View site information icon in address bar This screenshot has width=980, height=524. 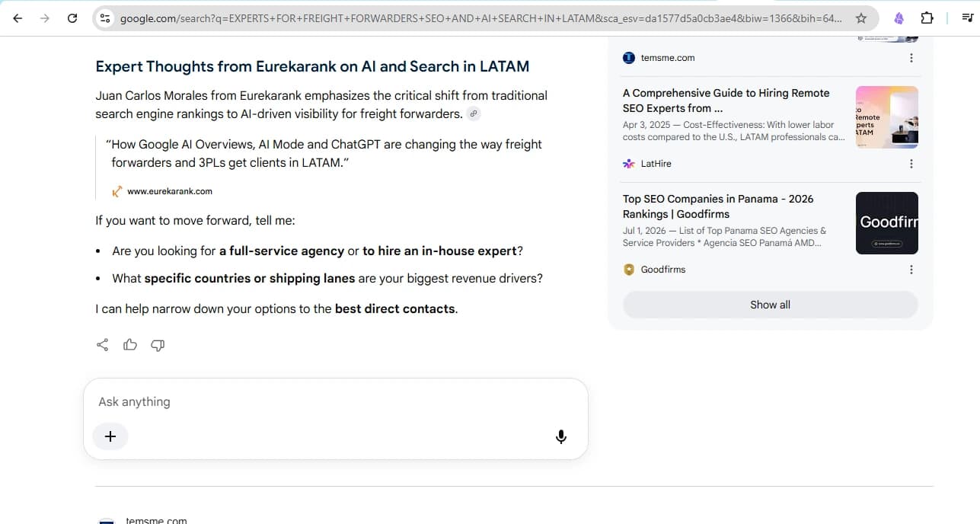tap(105, 18)
